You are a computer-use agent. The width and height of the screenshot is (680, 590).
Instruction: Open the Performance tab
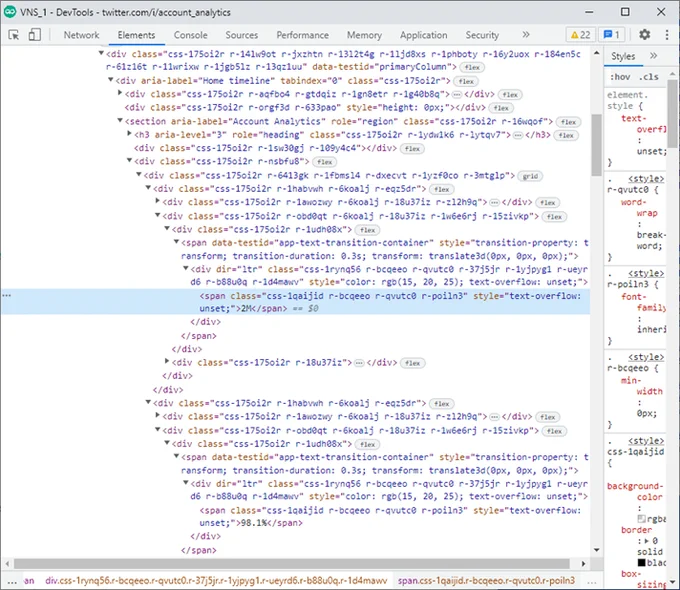point(302,35)
